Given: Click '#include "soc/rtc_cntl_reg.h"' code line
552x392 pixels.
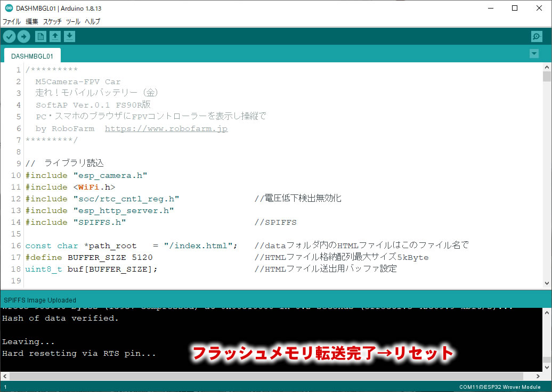Looking at the screenshot, I should (102, 199).
